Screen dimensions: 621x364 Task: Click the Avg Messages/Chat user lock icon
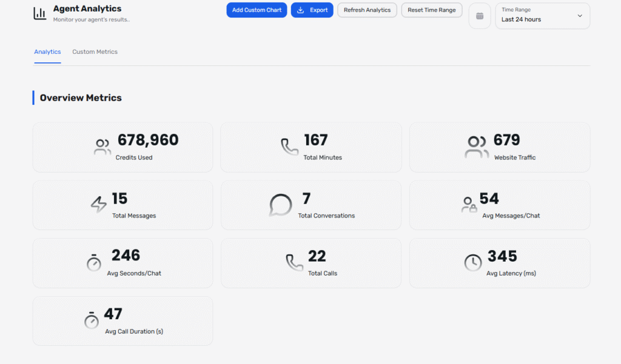point(469,205)
